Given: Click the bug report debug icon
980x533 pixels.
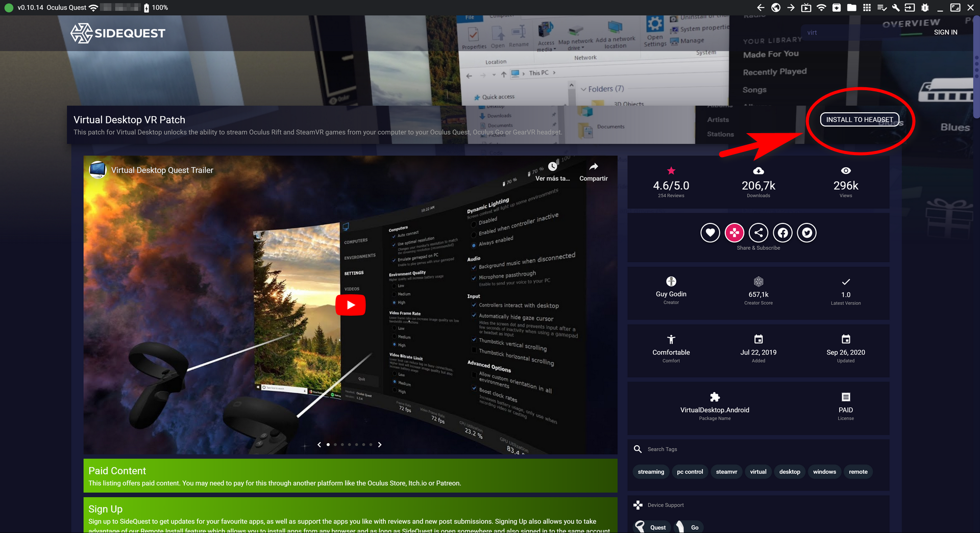Looking at the screenshot, I should pos(925,8).
